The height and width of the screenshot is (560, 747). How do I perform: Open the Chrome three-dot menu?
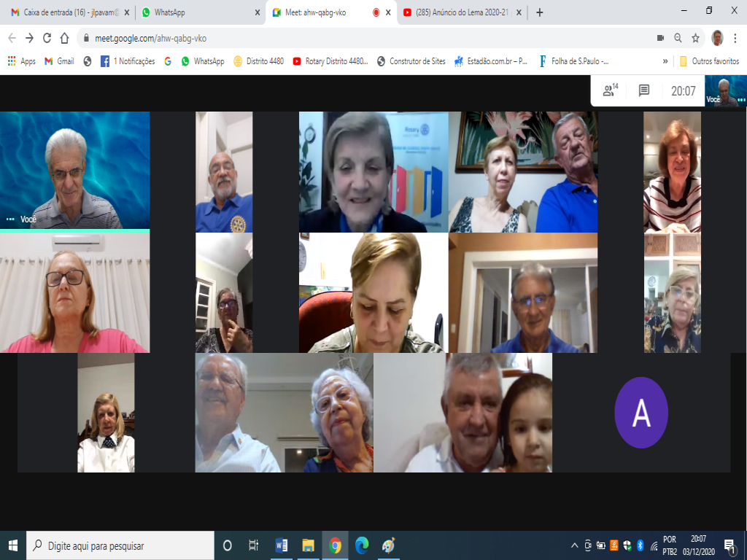point(736,38)
